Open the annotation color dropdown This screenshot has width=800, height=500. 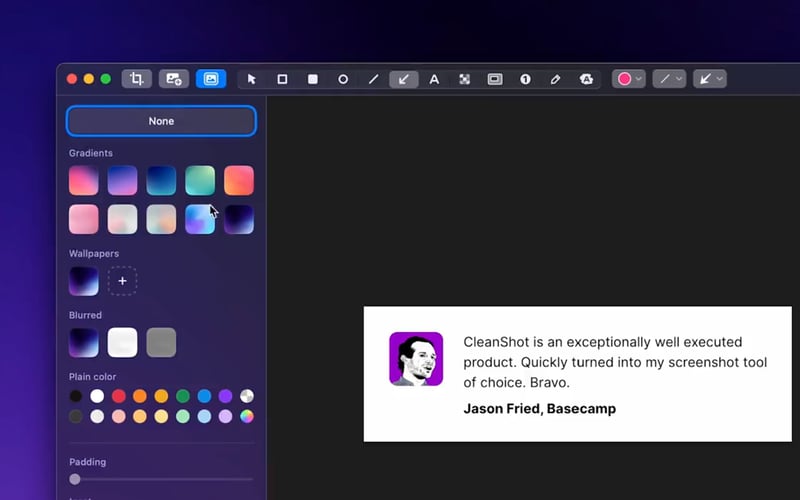(x=629, y=79)
